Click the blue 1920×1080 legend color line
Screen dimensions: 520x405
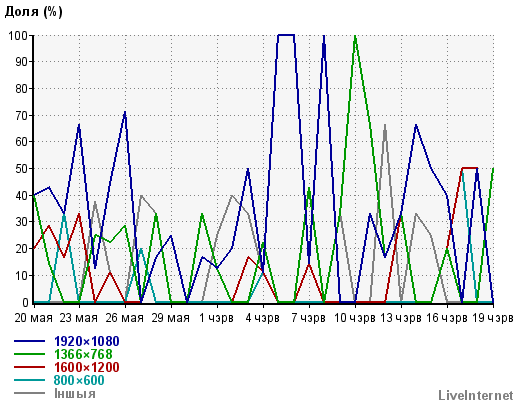[29, 341]
